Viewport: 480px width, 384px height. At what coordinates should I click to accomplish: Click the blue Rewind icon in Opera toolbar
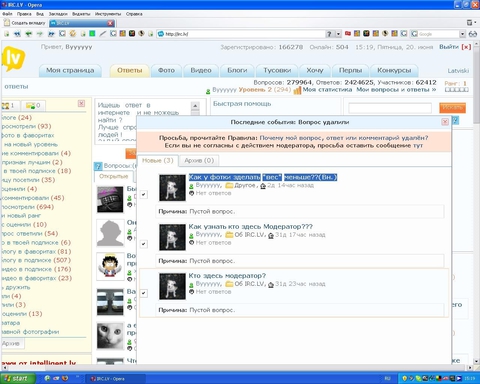(x=17, y=34)
